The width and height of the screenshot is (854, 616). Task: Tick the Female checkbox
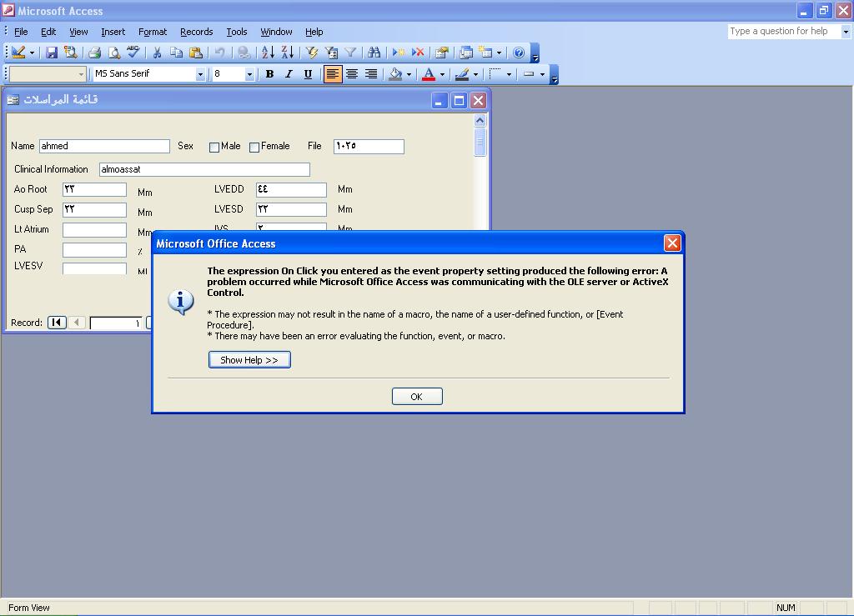254,147
